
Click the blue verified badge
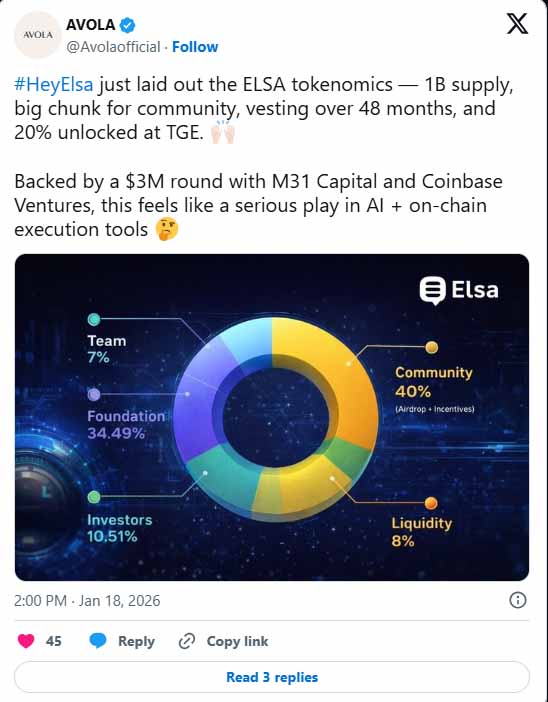tap(128, 25)
